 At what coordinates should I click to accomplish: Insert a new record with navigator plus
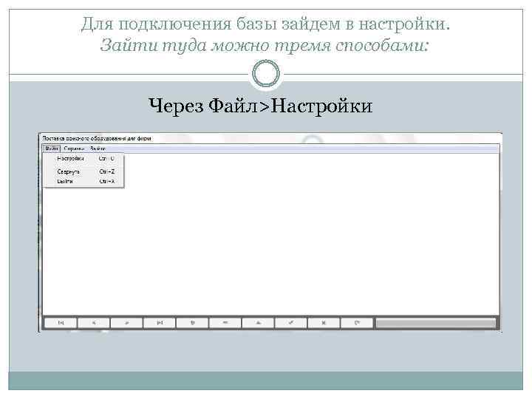pyautogui.click(x=192, y=323)
